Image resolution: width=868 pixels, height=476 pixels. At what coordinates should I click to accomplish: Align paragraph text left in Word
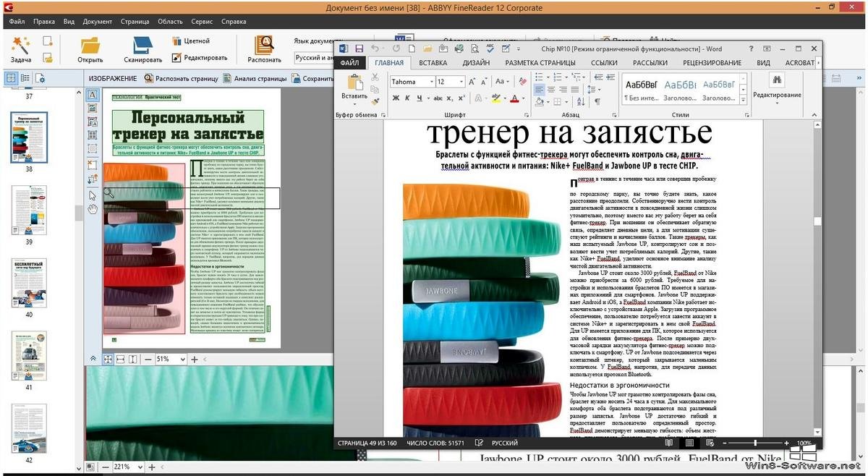539,90
